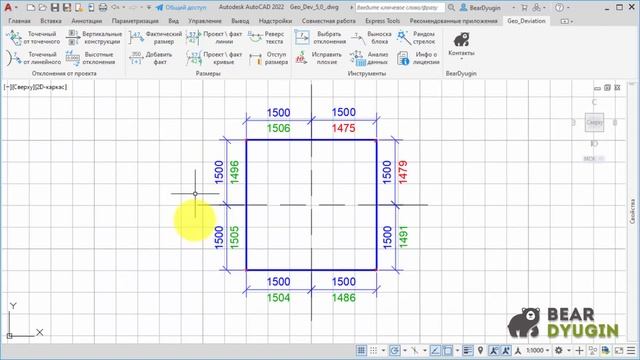
Task: Click the New drawing icon
Action: (x=31, y=7)
